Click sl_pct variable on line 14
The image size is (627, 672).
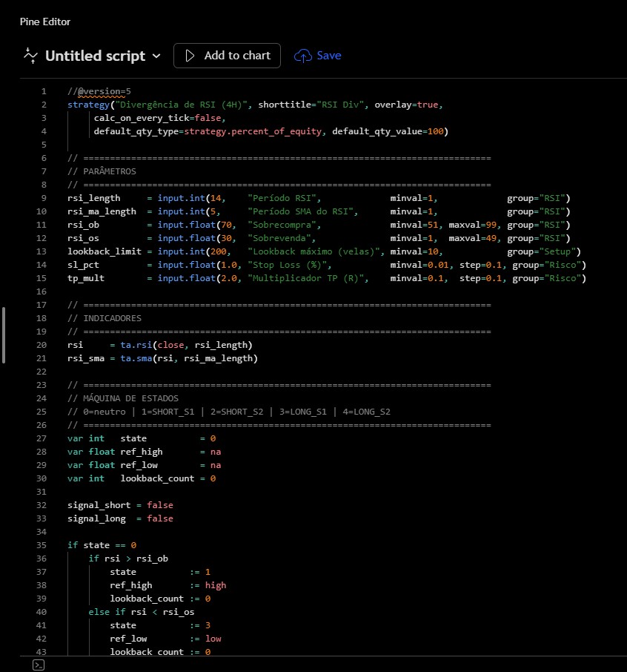(x=83, y=265)
